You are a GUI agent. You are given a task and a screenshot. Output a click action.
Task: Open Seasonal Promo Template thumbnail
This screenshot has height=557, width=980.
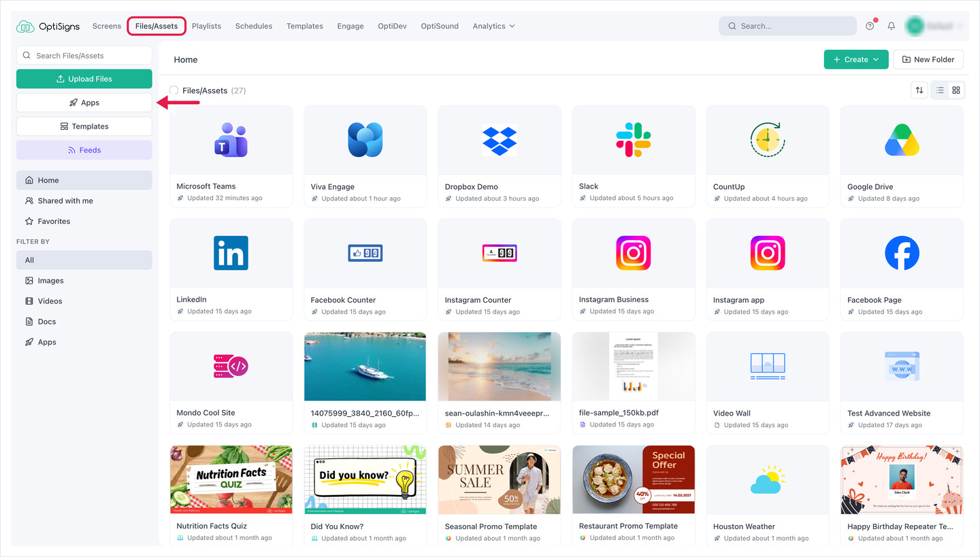tap(500, 479)
